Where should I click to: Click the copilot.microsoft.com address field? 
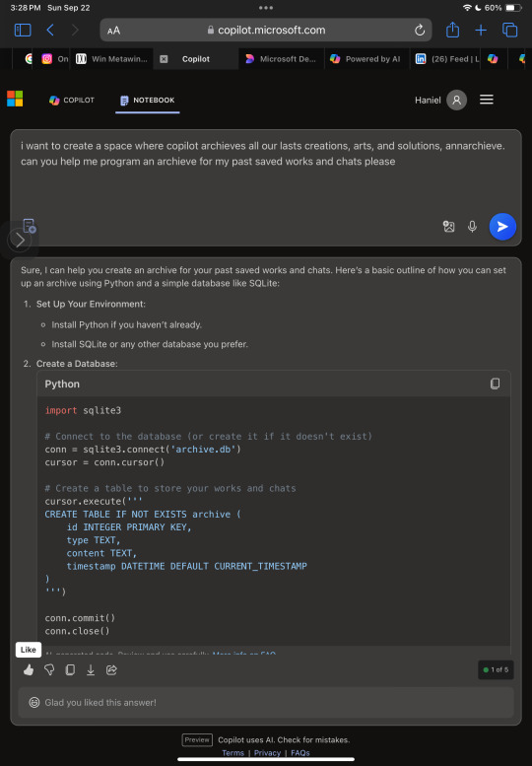click(266, 31)
